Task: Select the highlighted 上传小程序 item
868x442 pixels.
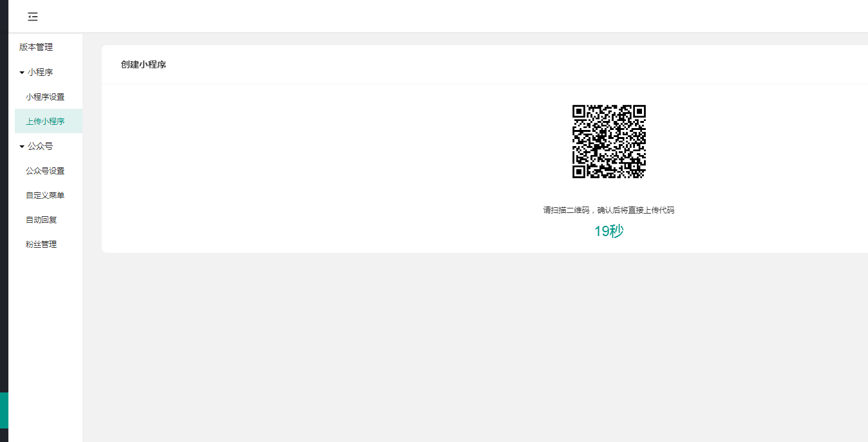Action: coord(48,121)
